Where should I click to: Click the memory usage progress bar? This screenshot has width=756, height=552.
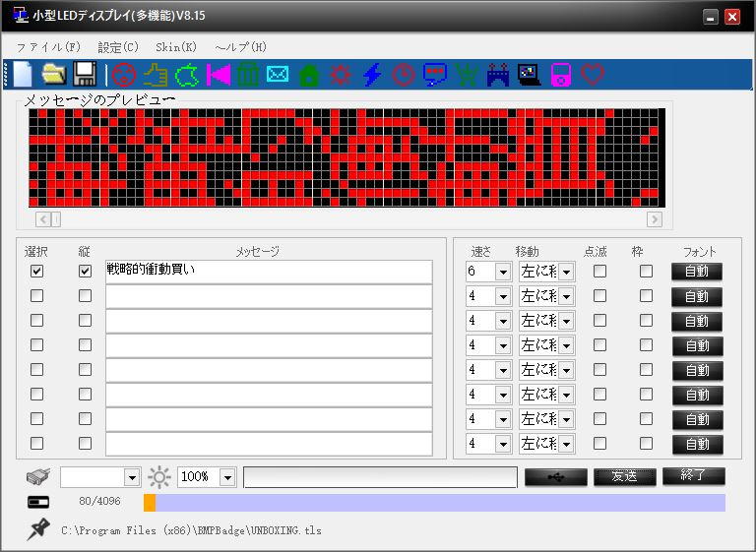point(434,503)
